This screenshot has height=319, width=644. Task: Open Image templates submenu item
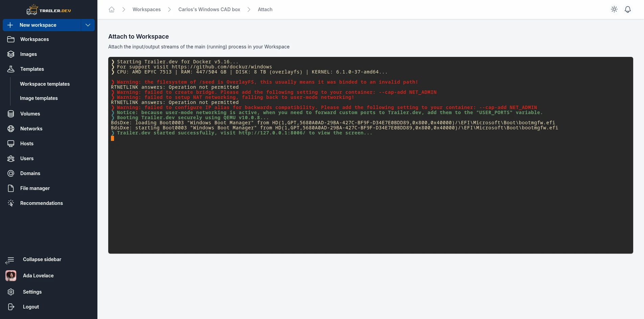tap(39, 98)
